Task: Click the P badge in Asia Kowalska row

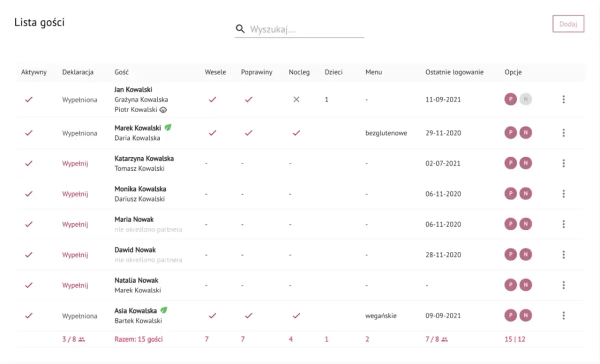Action: pos(510,315)
